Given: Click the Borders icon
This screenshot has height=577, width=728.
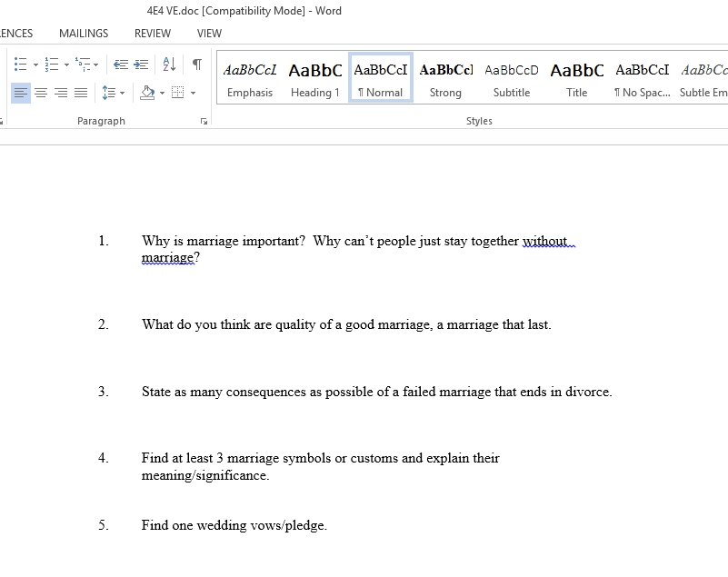Looking at the screenshot, I should click(x=178, y=93).
